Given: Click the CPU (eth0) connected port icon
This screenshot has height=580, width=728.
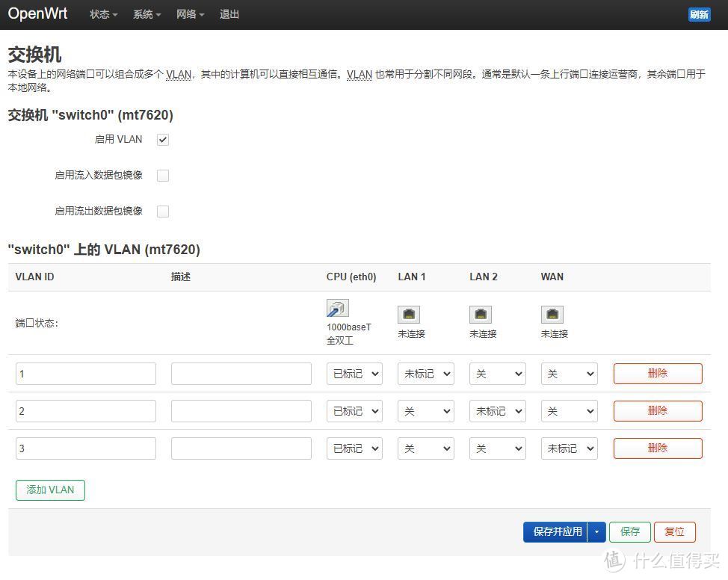Looking at the screenshot, I should (x=336, y=308).
